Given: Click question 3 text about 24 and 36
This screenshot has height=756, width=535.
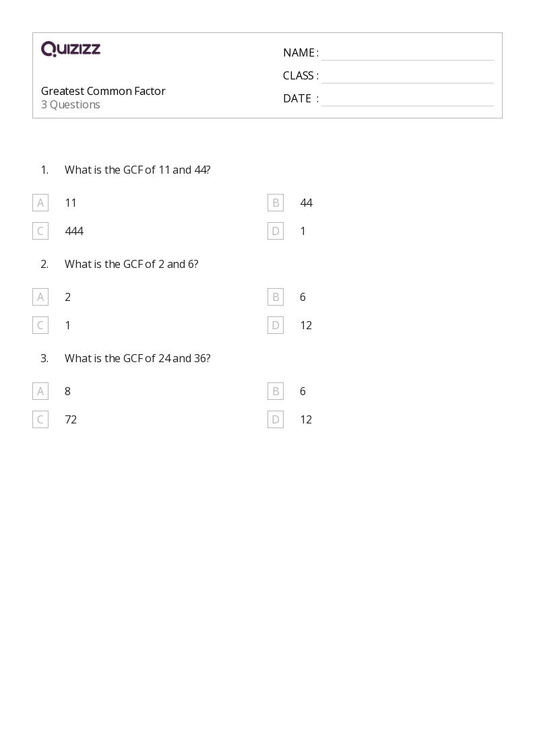Looking at the screenshot, I should [137, 358].
